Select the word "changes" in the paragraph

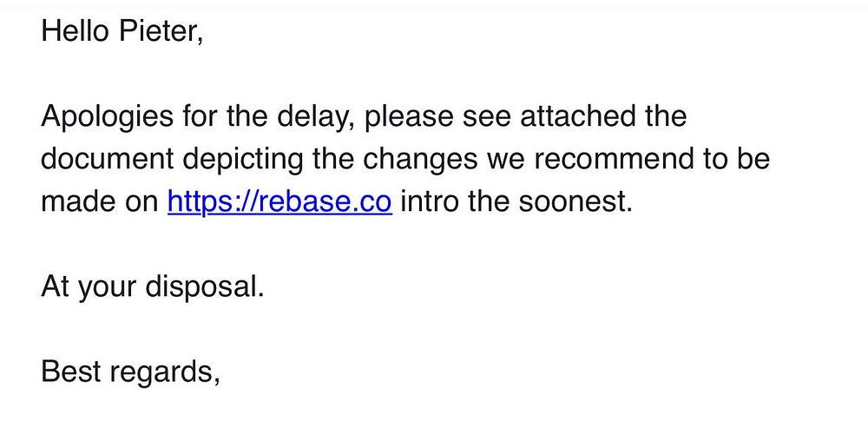tap(420, 160)
